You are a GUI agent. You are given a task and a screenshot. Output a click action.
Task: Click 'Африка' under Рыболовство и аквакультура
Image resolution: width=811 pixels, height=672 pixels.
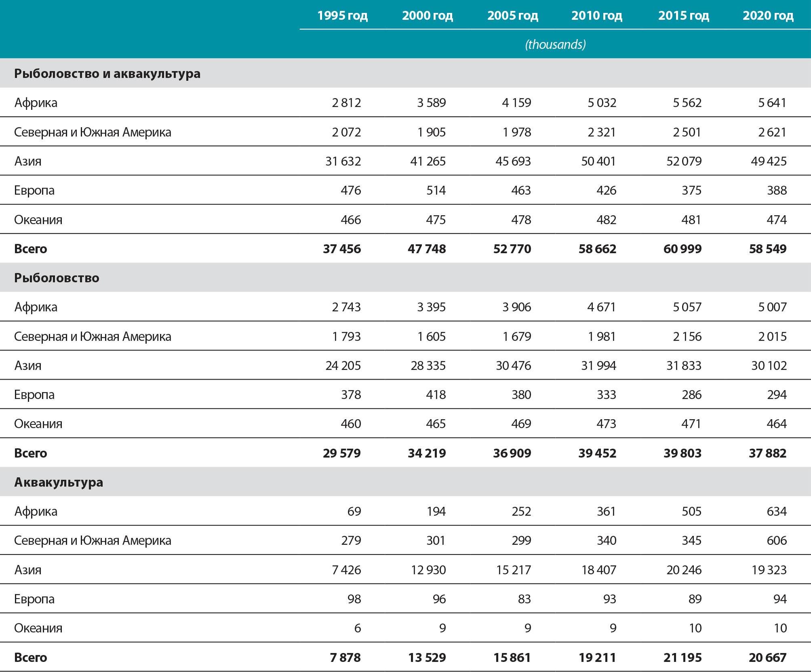(x=36, y=103)
